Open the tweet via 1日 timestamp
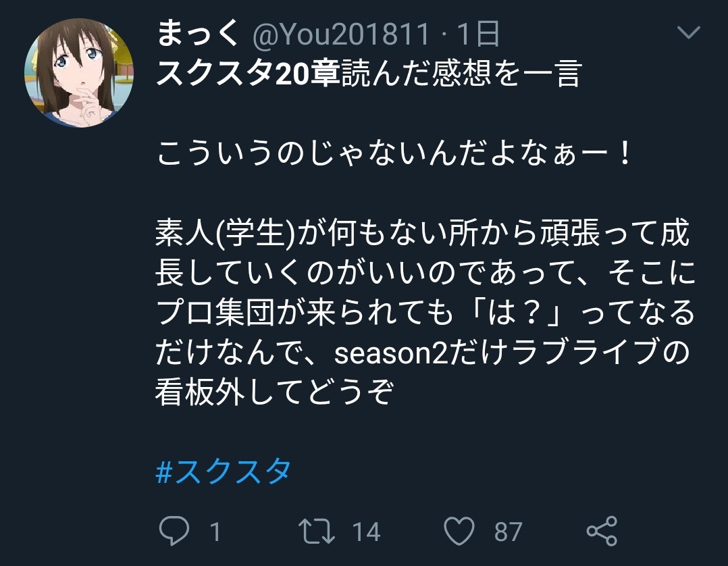This screenshot has height=566, width=728. coord(477,34)
